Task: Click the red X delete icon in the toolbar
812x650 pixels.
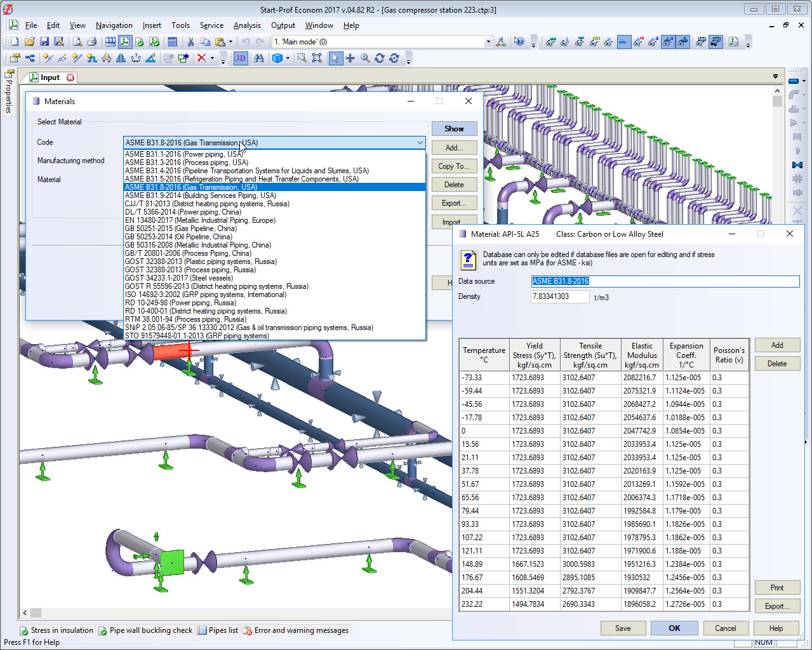Action: pos(201,58)
